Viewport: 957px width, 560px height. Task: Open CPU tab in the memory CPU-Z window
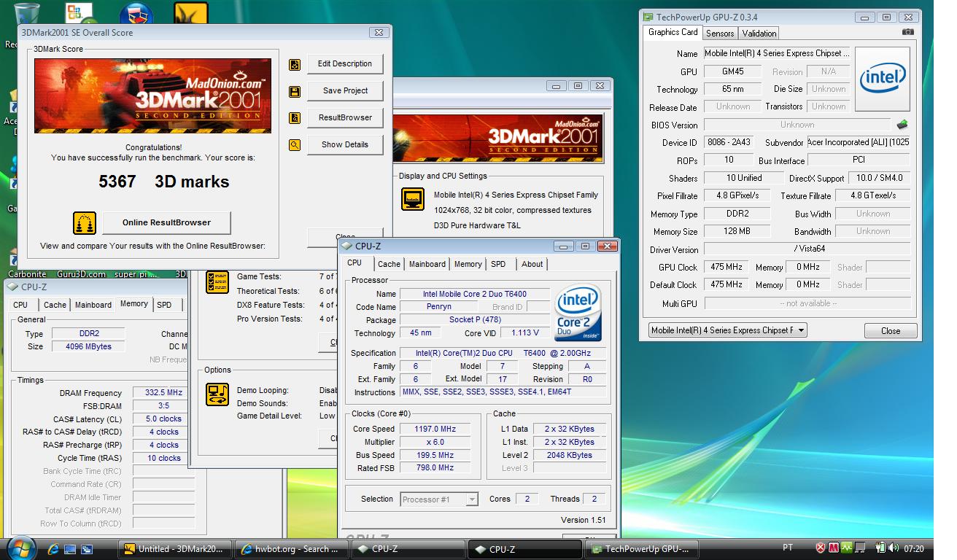click(20, 305)
